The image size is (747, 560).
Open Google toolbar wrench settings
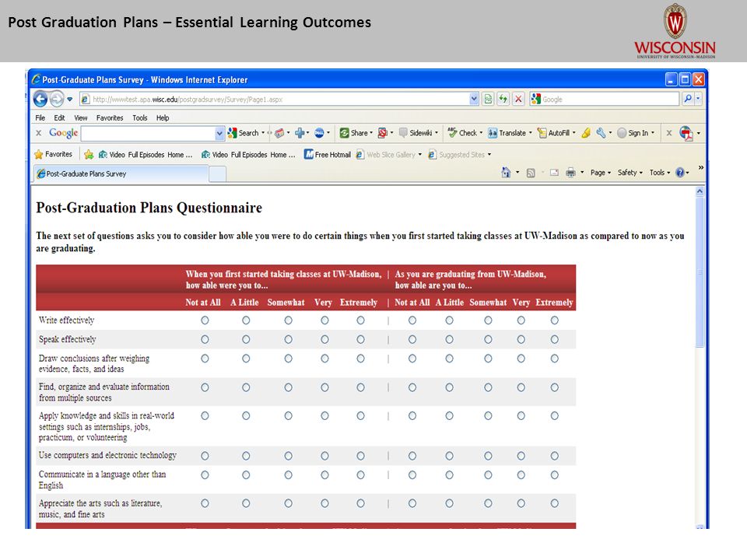(601, 133)
